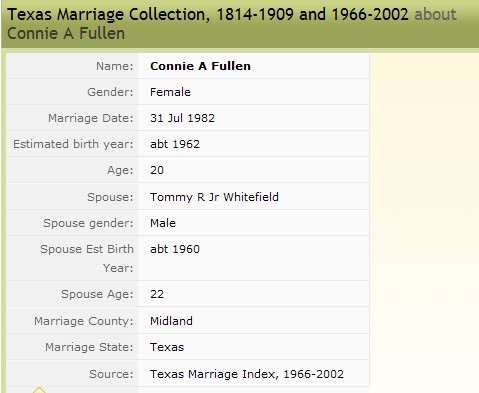Click the Male spouse gender value
Screen dimensions: 479x393
[x=163, y=223]
